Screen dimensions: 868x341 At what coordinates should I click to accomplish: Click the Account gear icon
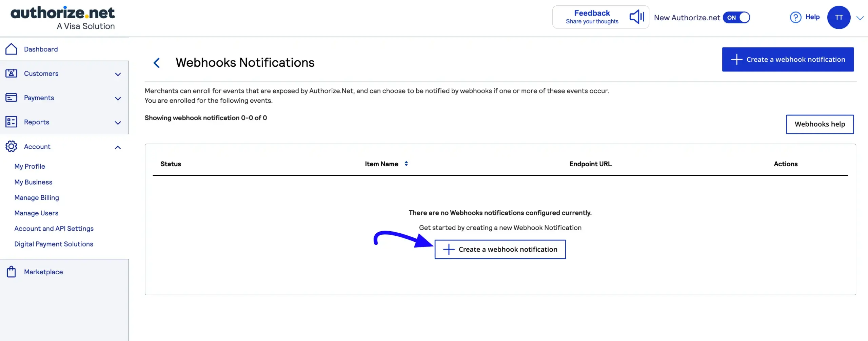point(11,146)
